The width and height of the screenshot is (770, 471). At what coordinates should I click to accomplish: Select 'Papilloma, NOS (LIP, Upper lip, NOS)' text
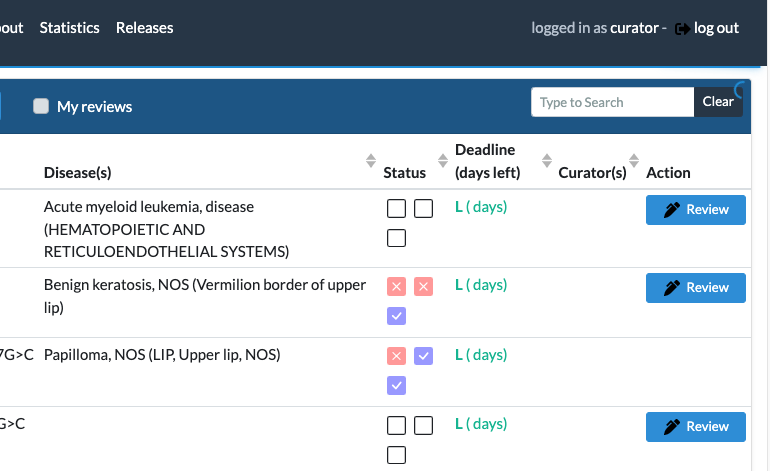[x=162, y=355]
